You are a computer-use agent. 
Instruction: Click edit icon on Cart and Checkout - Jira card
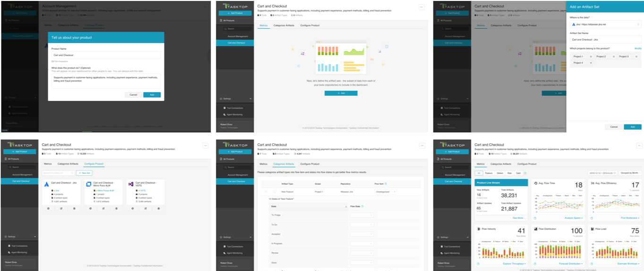[x=61, y=208]
